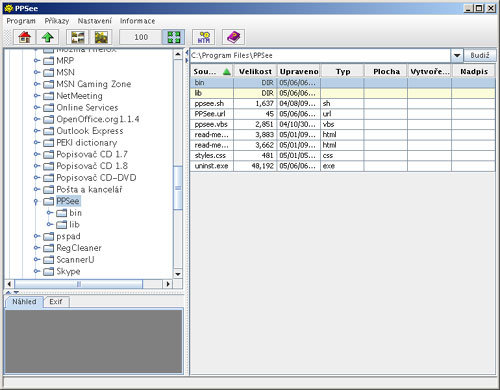Select ScannerU folder in tree
The width and height of the screenshot is (500, 390).
click(75, 260)
